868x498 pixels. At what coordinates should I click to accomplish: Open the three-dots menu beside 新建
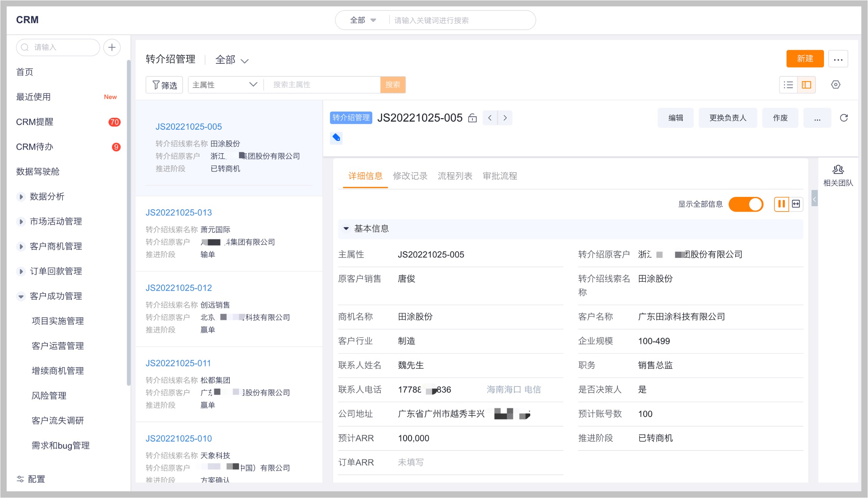838,59
